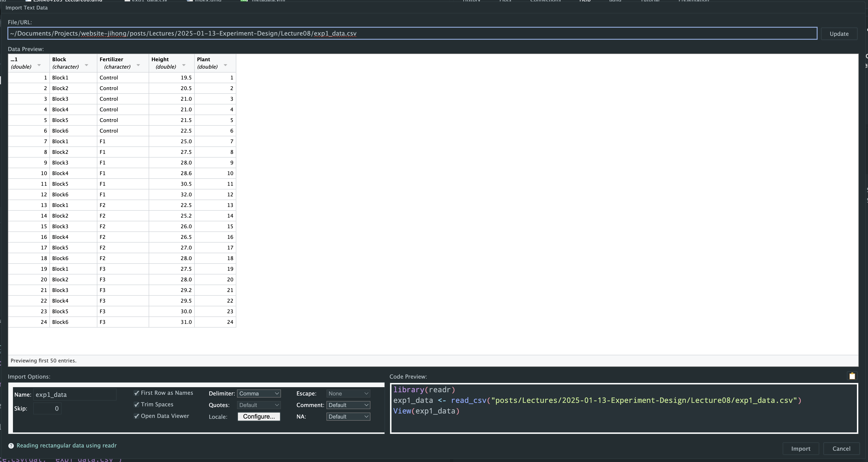Open the Plant column type arrow

(225, 65)
